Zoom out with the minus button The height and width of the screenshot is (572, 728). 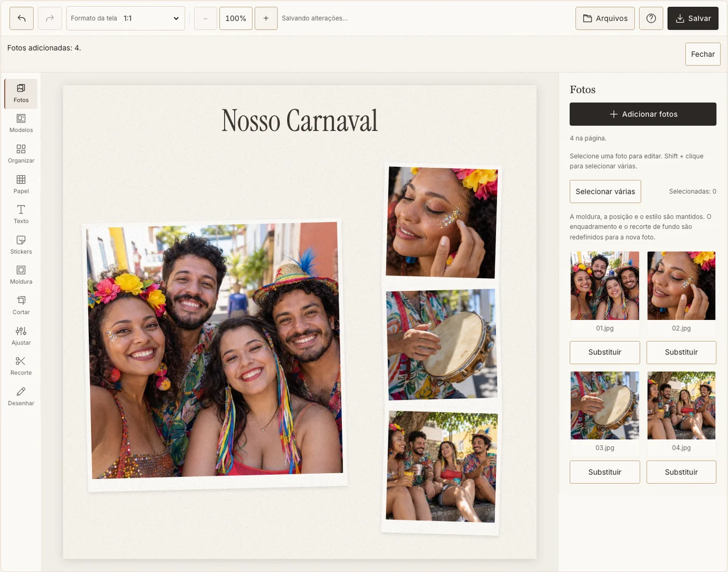(x=205, y=18)
